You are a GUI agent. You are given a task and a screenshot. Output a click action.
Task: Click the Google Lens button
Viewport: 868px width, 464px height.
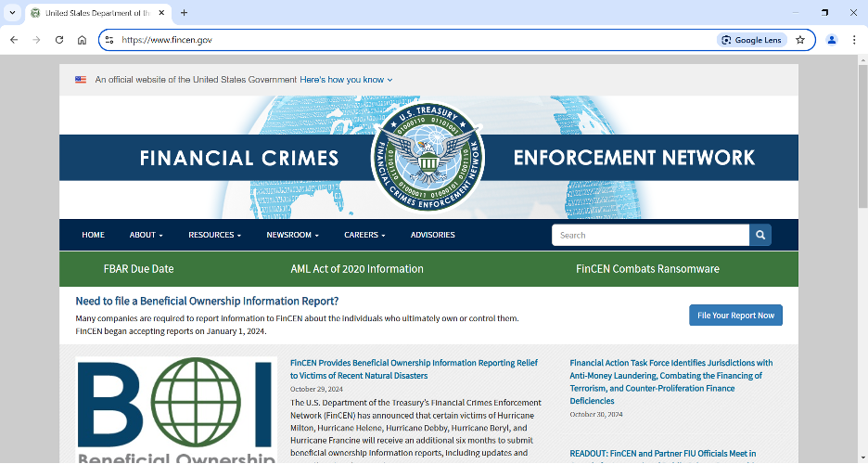pyautogui.click(x=752, y=40)
